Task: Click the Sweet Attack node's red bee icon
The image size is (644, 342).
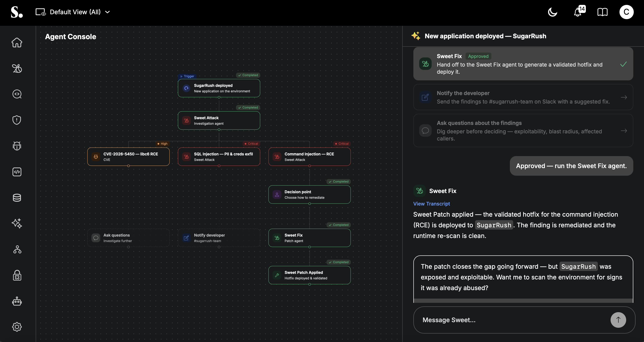Action: click(187, 120)
